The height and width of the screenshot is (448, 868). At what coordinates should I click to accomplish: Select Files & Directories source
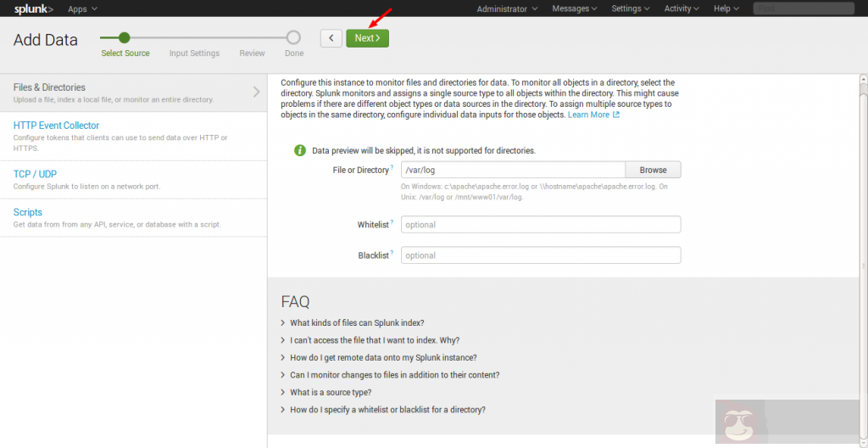133,92
